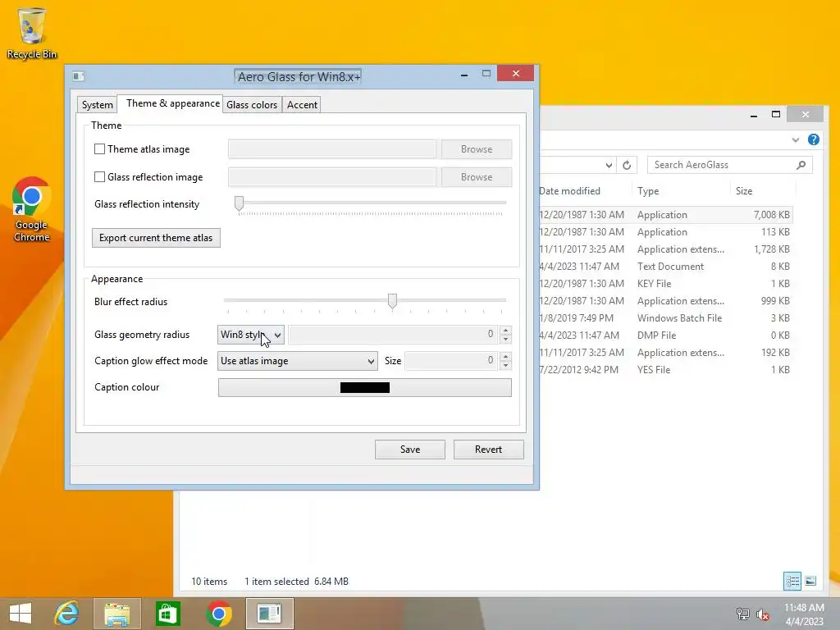Increase the caption glow Size value
This screenshot has width=840, height=630.
click(505, 356)
